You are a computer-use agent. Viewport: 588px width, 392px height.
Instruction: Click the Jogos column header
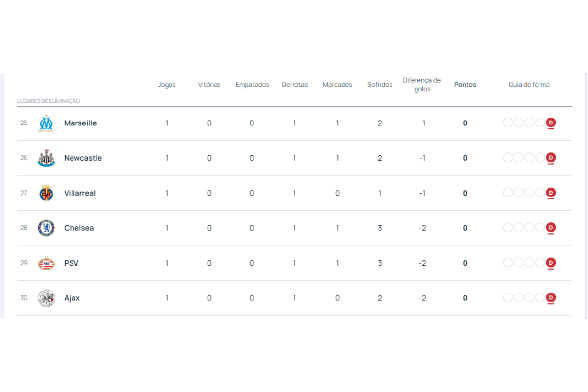click(167, 85)
